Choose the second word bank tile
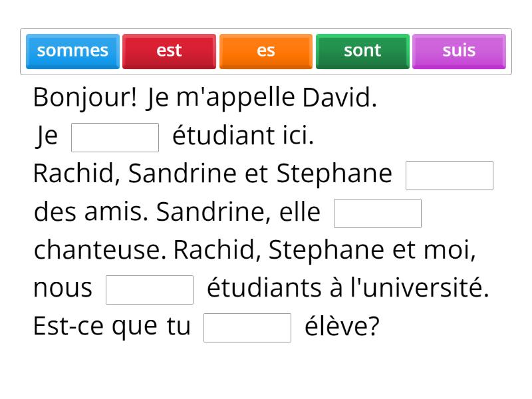The width and height of the screenshot is (532, 399). point(169,50)
